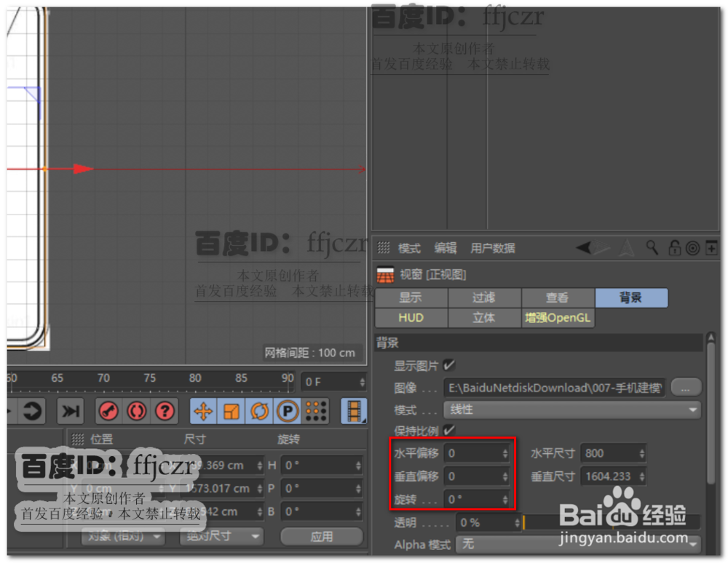Screen dimensions: 728x563
Task: Select the 背景 tab
Action: 631,298
